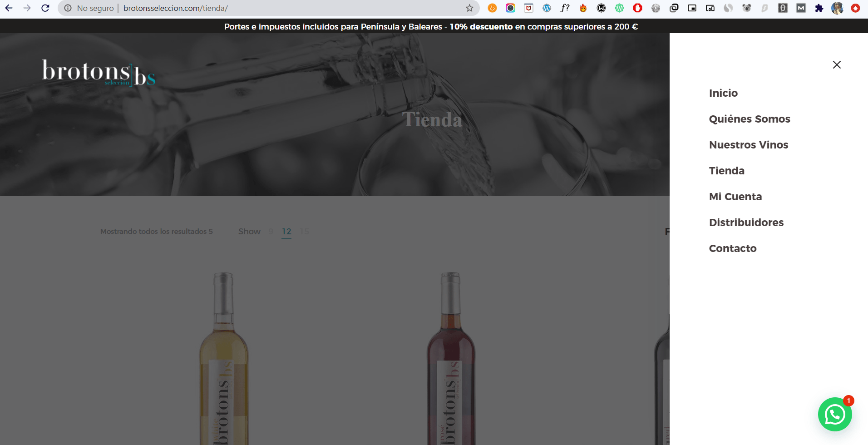868x445 pixels.
Task: Open the orange circular extension icon
Action: pyautogui.click(x=492, y=8)
